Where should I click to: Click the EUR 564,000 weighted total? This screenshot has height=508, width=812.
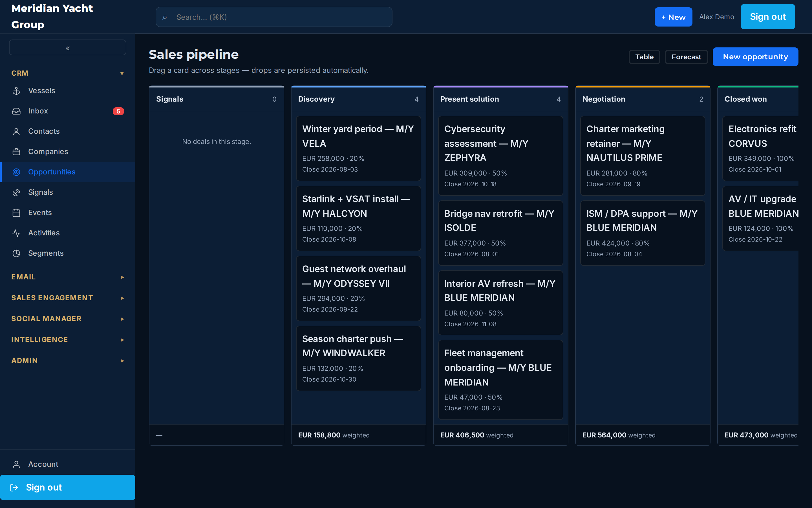(x=619, y=435)
